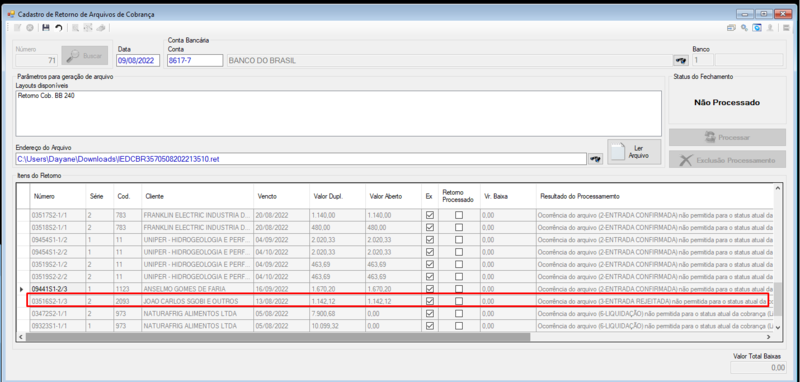Viewport: 800px width, 382px height.
Task: Open the cascading windows icon in the top-right toolbar
Action: click(x=732, y=28)
